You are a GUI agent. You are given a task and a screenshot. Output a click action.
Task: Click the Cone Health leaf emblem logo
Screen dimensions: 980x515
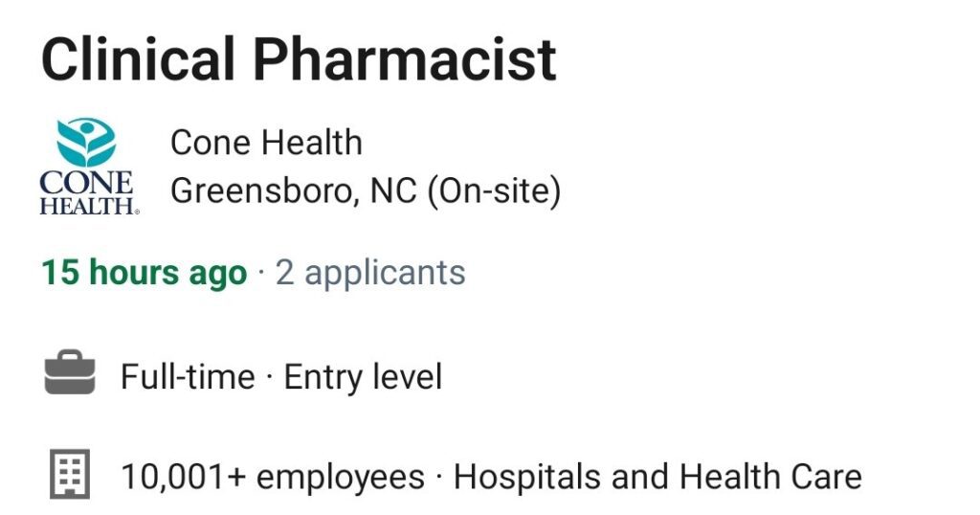click(85, 143)
